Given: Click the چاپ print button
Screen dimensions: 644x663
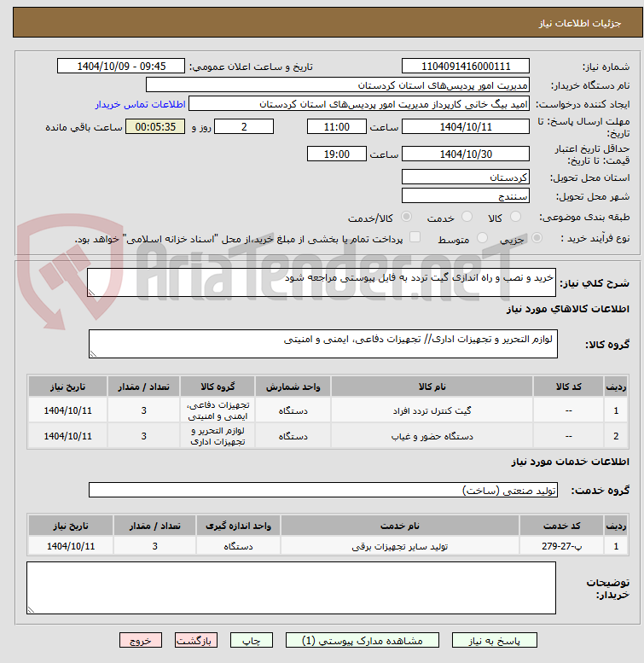Looking at the screenshot, I should click(x=252, y=640).
